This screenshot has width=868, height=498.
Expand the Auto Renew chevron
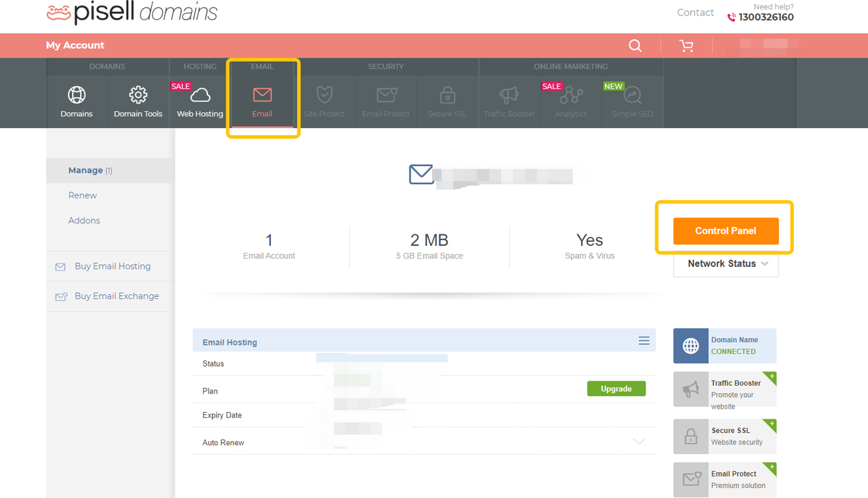639,442
